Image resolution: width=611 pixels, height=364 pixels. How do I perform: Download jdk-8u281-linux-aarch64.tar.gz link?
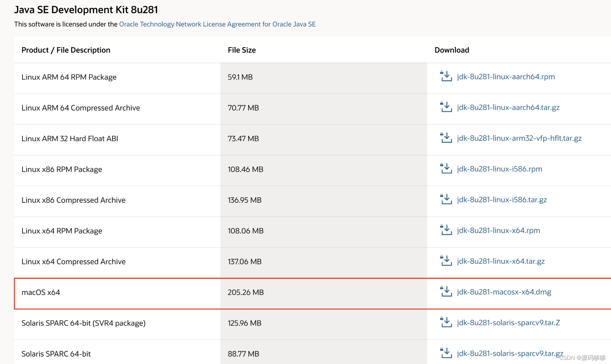coord(508,107)
